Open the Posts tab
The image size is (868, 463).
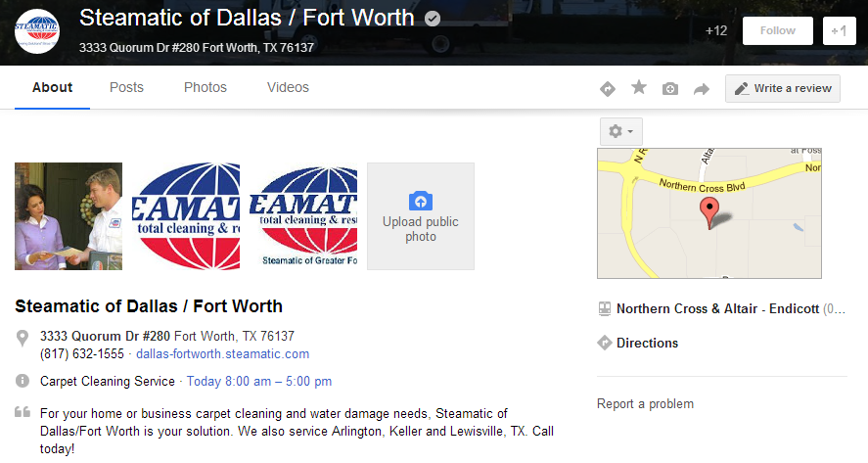(126, 87)
